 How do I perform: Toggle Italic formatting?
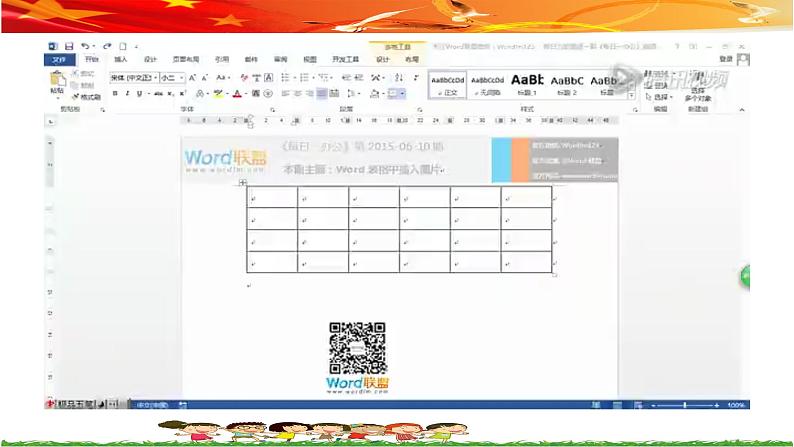tap(127, 94)
